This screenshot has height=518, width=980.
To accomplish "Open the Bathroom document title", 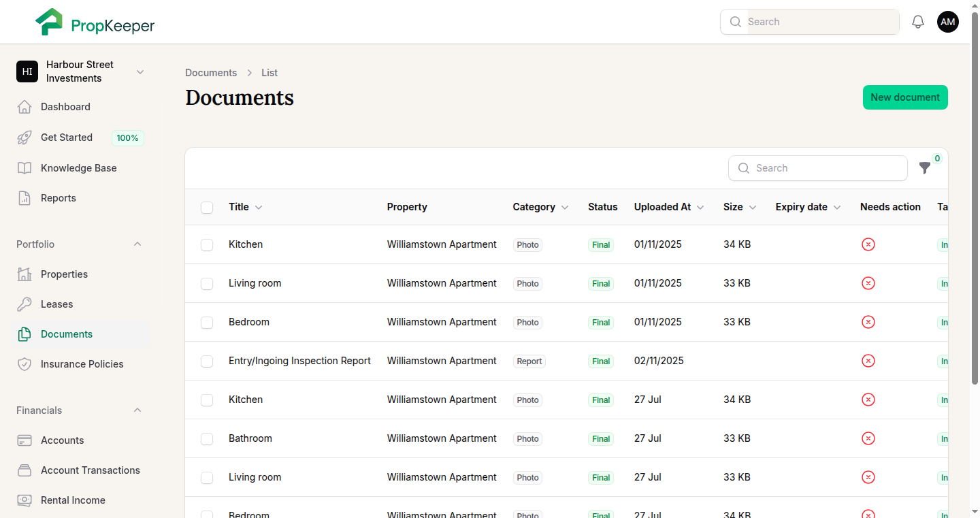I will pyautogui.click(x=250, y=438).
